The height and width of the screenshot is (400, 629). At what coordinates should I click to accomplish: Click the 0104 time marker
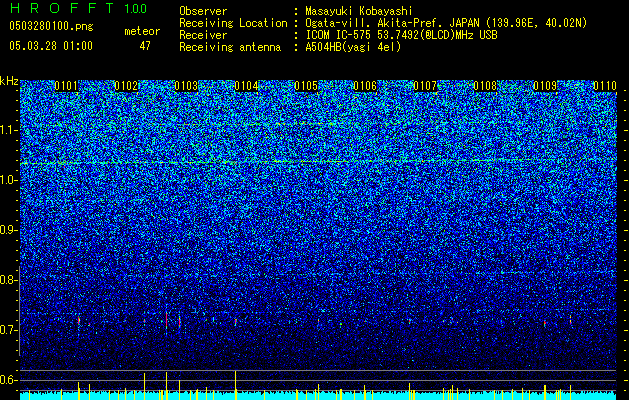tap(246, 86)
